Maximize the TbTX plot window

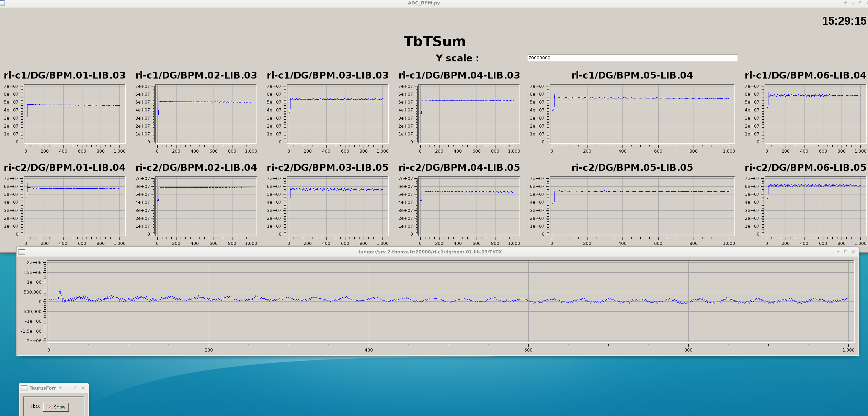pos(846,252)
